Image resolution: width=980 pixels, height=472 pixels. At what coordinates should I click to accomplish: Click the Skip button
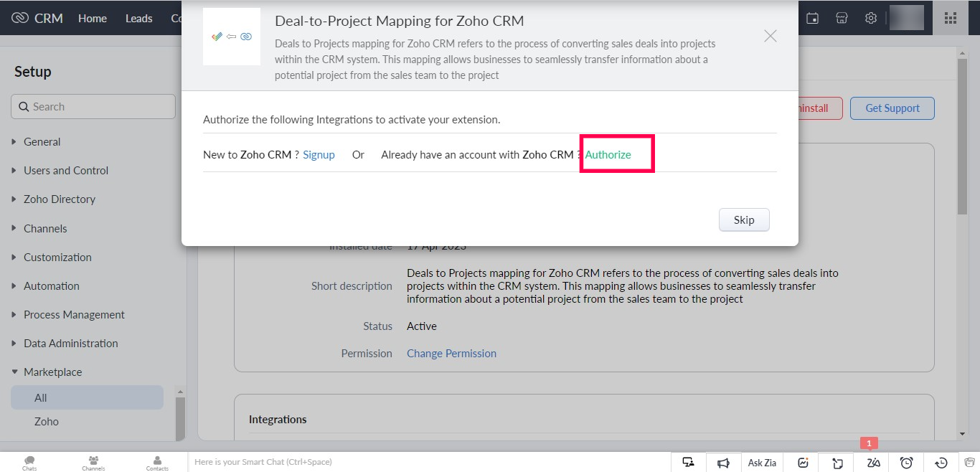tap(744, 220)
